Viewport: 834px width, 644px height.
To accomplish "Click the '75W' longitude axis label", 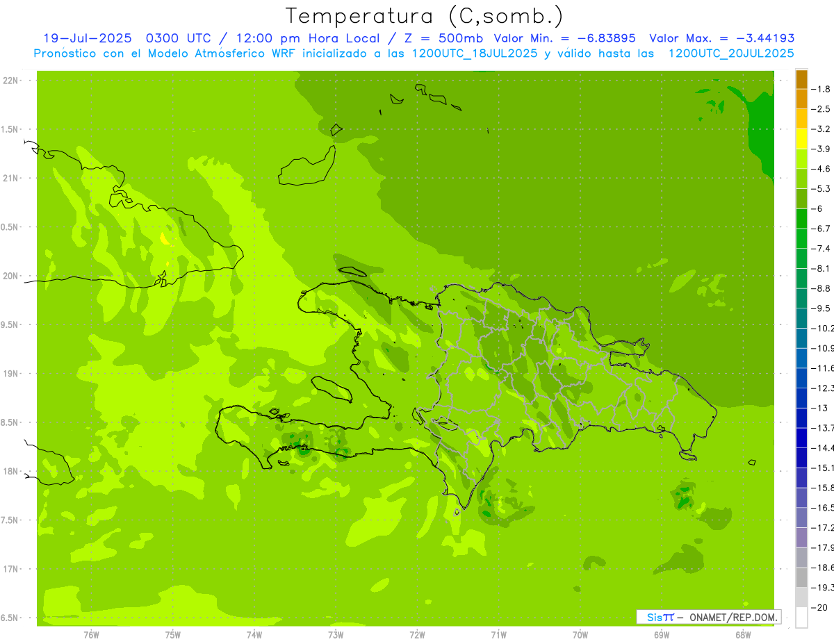I will [x=173, y=635].
